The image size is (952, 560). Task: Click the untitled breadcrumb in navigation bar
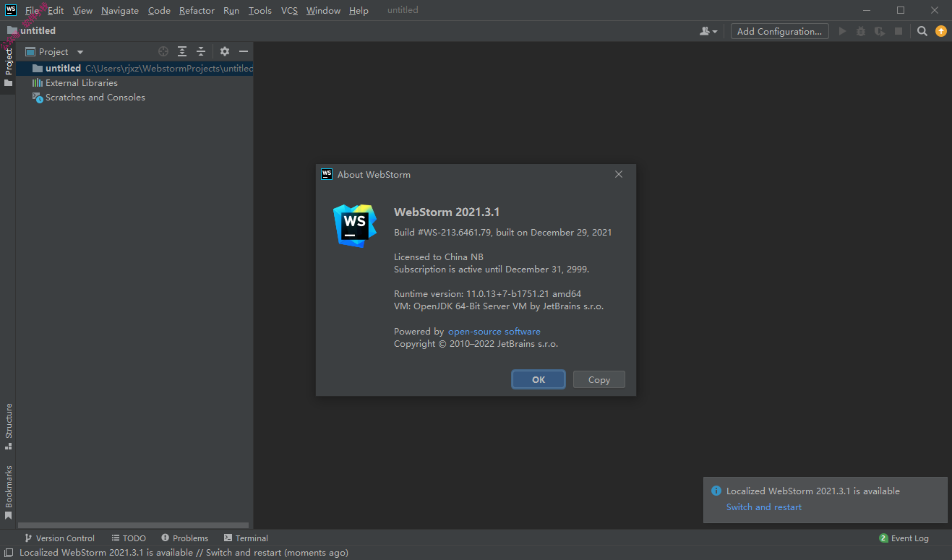pos(31,30)
